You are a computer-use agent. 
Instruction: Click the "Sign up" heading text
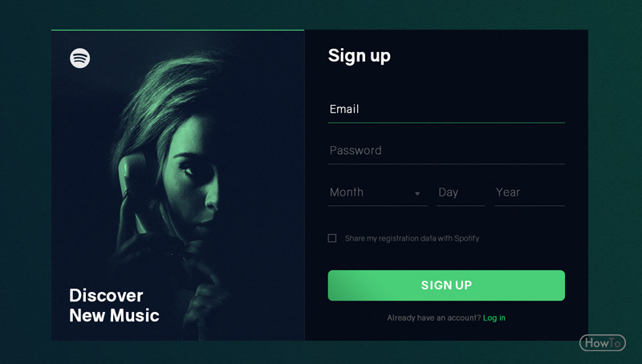[x=359, y=56]
